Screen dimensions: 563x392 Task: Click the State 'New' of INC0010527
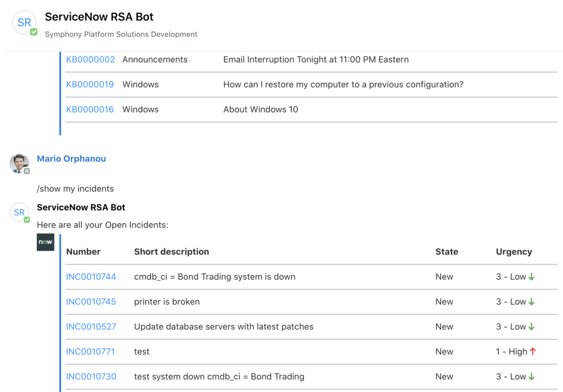point(444,327)
